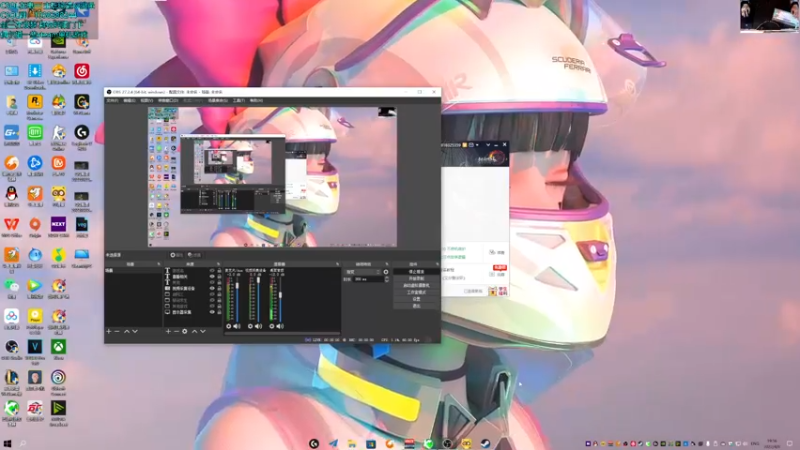Open WeChat desktop icon
This screenshot has width=800, height=450.
(11, 286)
